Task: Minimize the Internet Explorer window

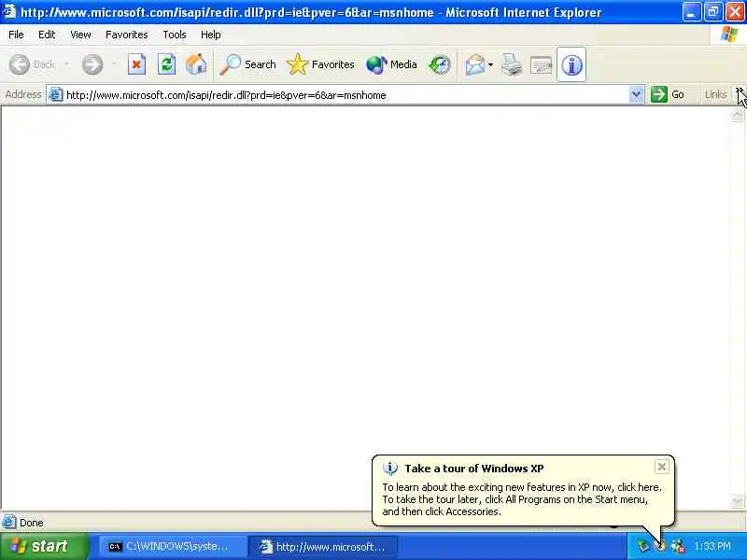Action: pyautogui.click(x=691, y=12)
